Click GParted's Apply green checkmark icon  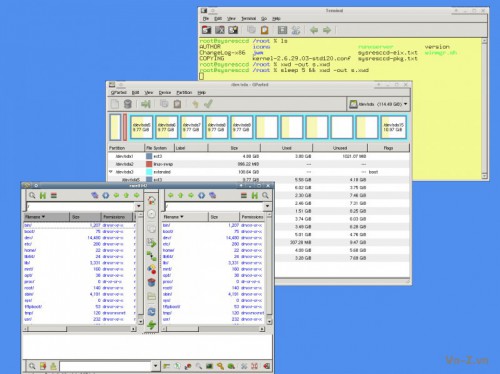click(x=208, y=104)
